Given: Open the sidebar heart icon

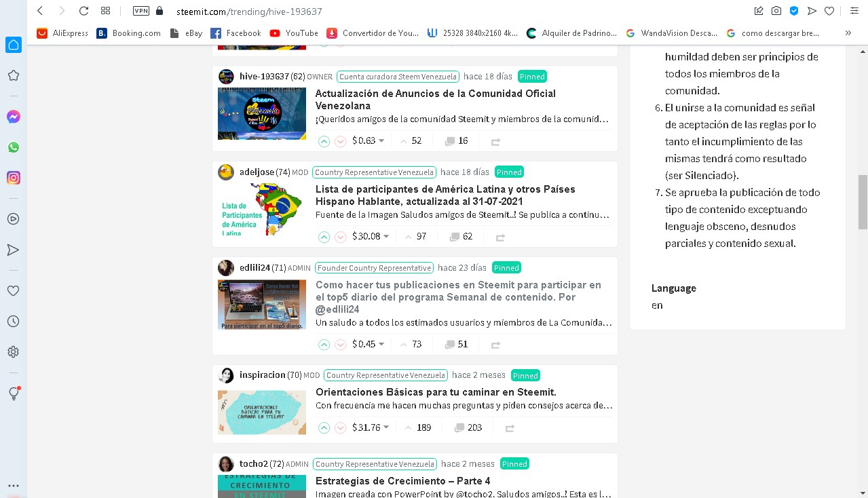Looking at the screenshot, I should pos(13,290).
